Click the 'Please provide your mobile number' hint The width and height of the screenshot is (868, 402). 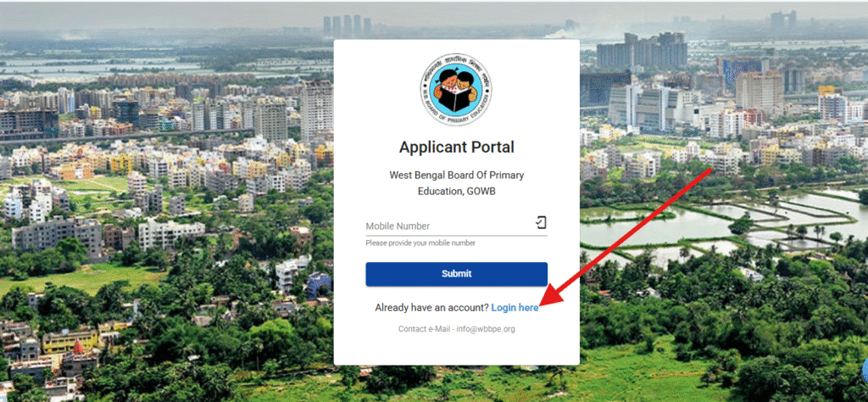click(420, 243)
